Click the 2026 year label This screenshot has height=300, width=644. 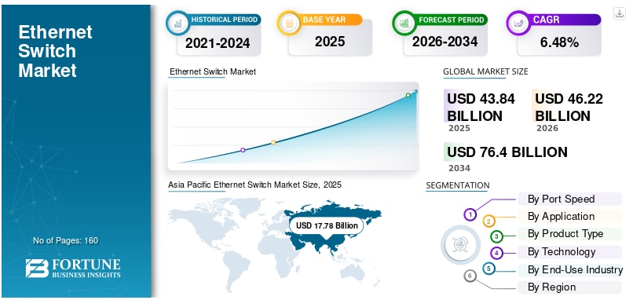coord(547,128)
